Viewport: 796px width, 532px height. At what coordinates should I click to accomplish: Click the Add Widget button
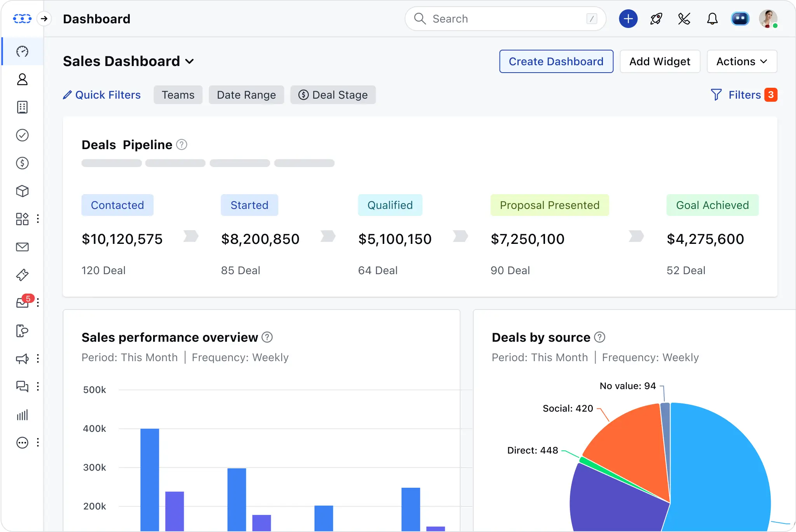pos(660,61)
